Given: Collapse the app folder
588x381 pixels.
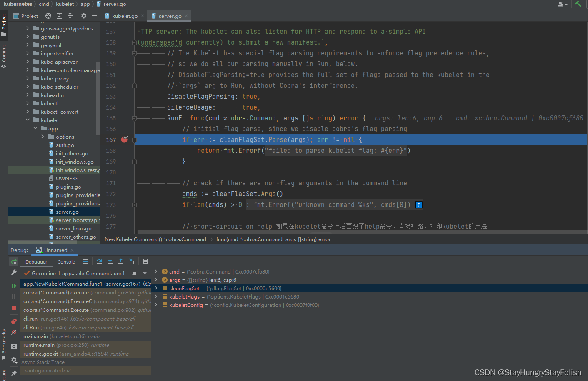Looking at the screenshot, I should point(35,128).
